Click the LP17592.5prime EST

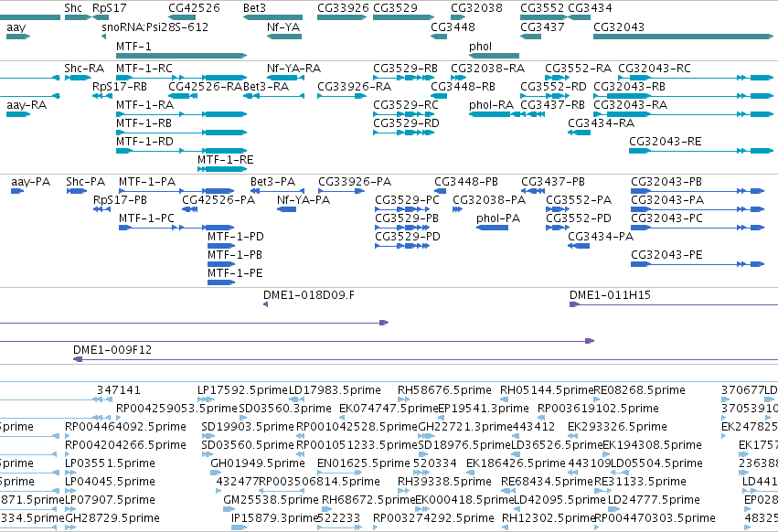pyautogui.click(x=206, y=399)
